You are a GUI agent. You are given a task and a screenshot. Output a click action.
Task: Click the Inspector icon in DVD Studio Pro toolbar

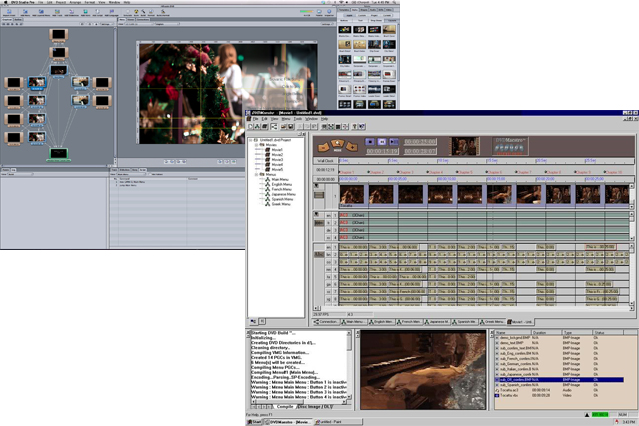(329, 13)
